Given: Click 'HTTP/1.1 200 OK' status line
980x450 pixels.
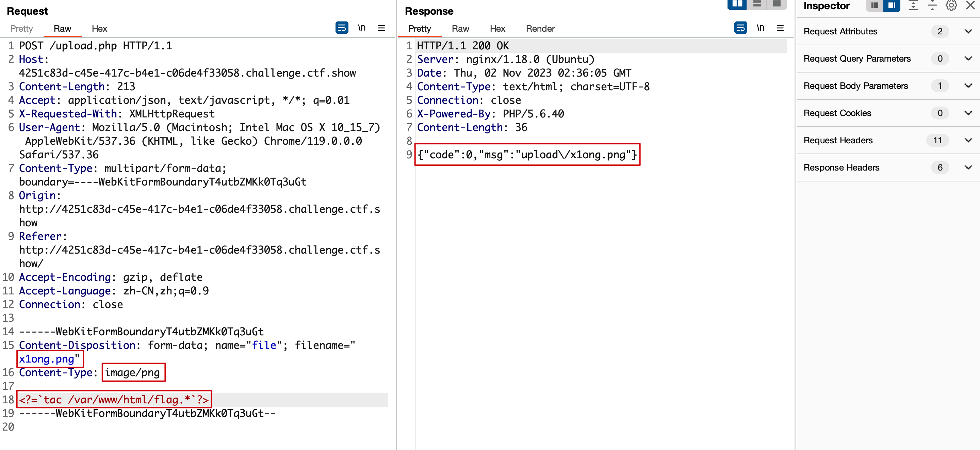Looking at the screenshot, I should pos(463,46).
